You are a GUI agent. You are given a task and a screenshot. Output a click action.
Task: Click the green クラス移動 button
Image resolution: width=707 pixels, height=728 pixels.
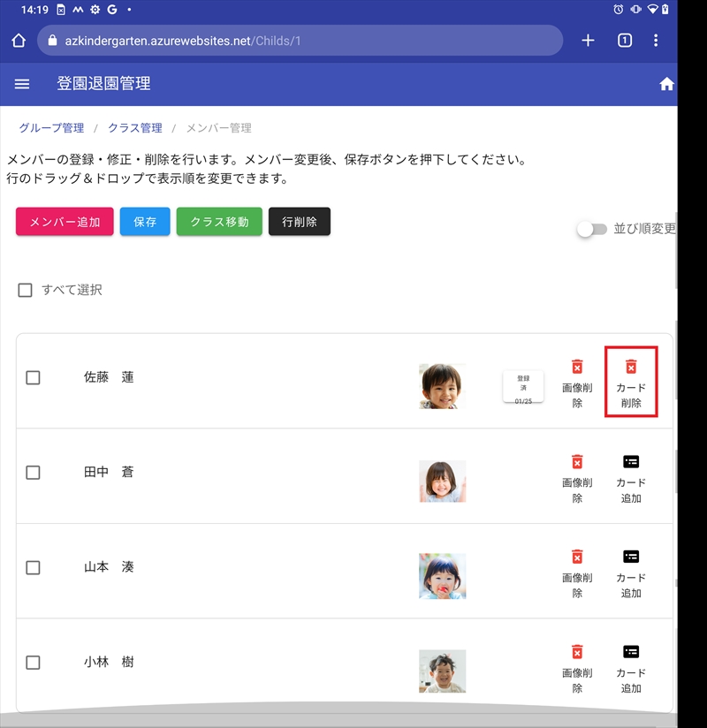click(x=219, y=222)
